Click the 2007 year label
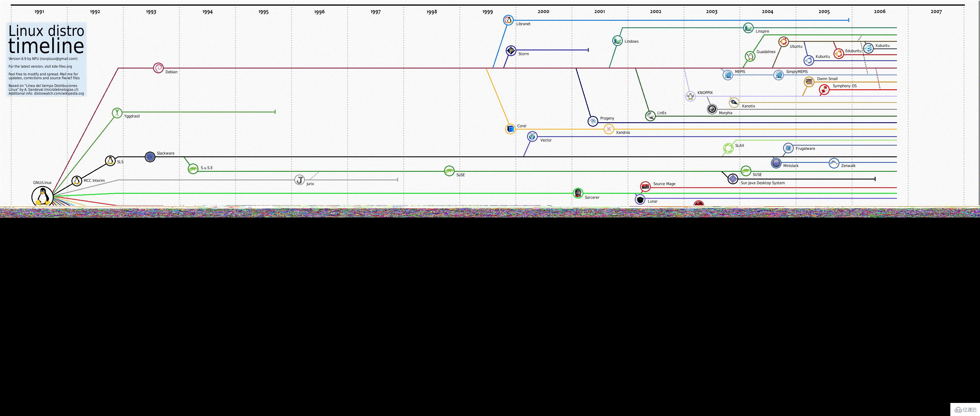 click(x=936, y=11)
